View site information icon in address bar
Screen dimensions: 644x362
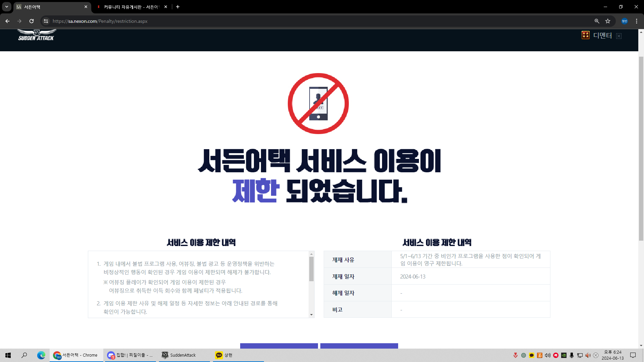[x=46, y=21]
